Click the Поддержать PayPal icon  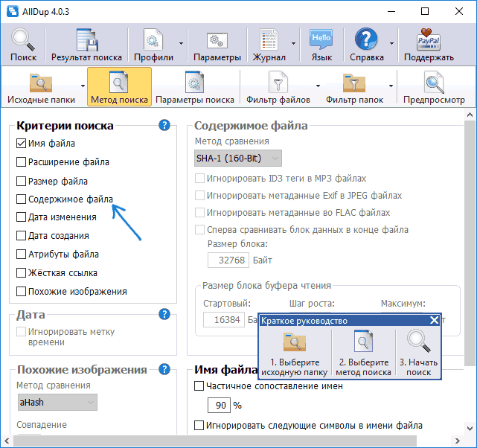point(429,45)
